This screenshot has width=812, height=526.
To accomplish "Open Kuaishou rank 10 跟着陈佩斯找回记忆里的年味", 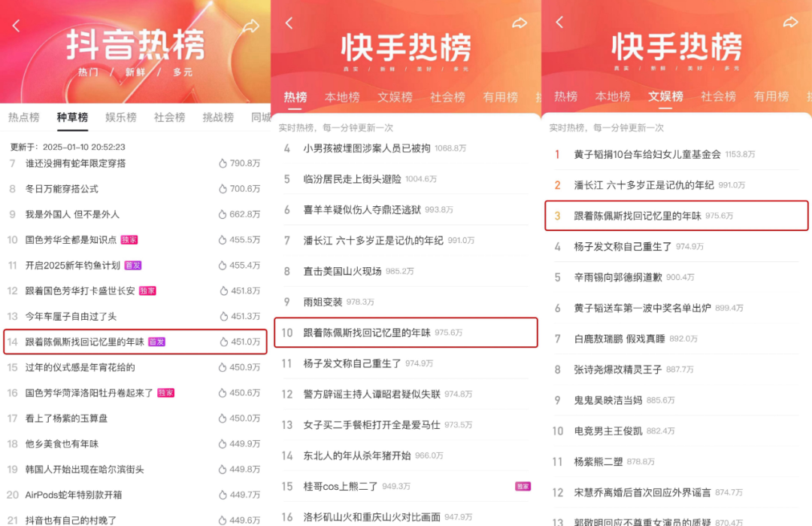I will tap(405, 332).
